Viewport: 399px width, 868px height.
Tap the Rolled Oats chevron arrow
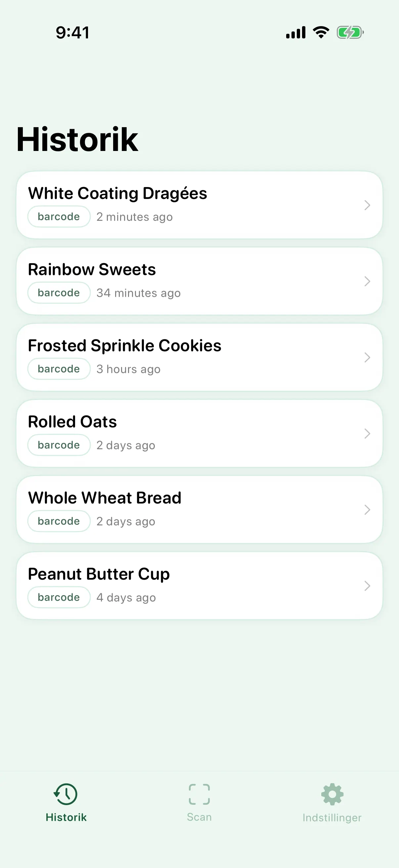[367, 433]
